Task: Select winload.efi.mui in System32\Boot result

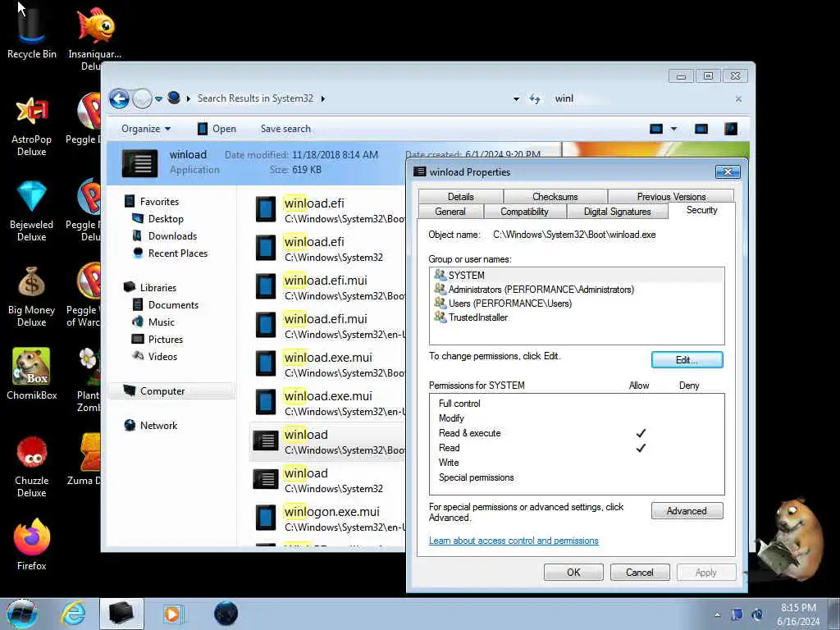Action: click(x=328, y=288)
